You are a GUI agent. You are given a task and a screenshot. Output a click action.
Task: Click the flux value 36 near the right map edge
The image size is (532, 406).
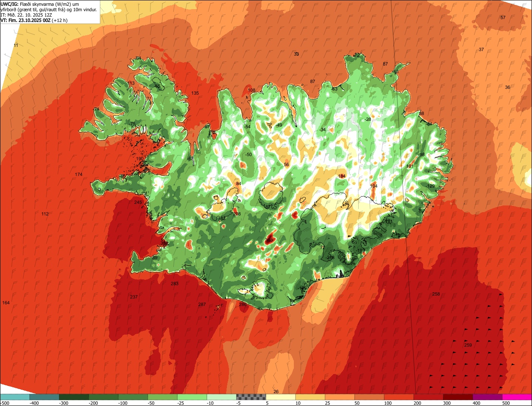pyautogui.click(x=507, y=87)
